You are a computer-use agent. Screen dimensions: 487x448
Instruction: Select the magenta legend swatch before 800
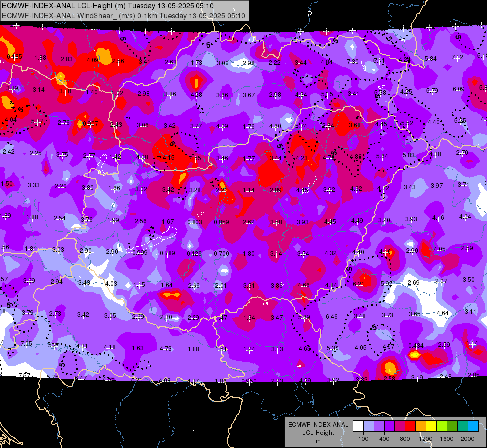(400, 426)
